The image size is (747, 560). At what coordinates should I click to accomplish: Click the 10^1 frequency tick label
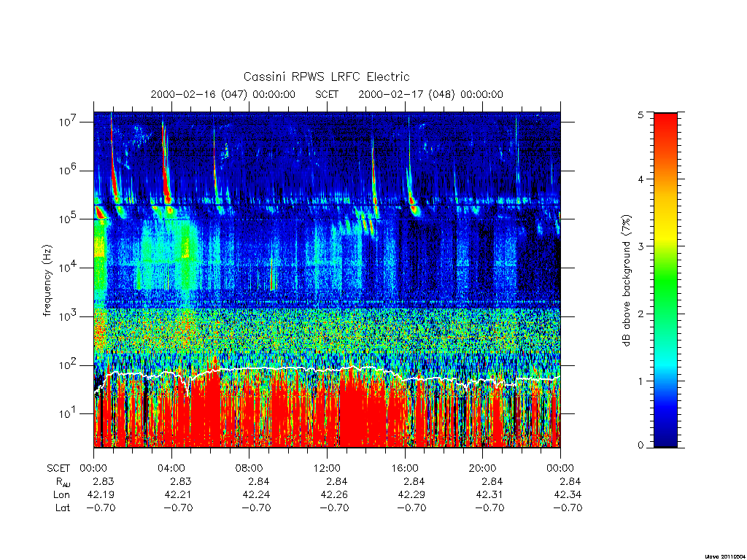pyautogui.click(x=68, y=414)
